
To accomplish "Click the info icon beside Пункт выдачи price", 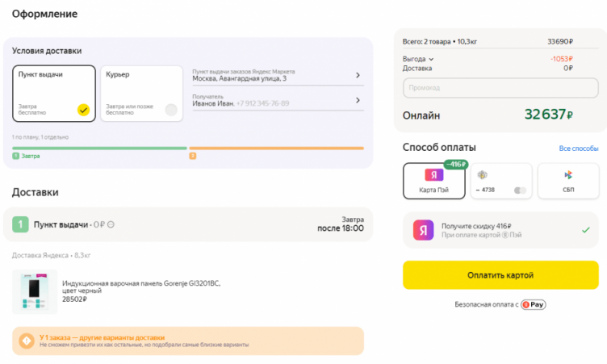I will [x=111, y=224].
